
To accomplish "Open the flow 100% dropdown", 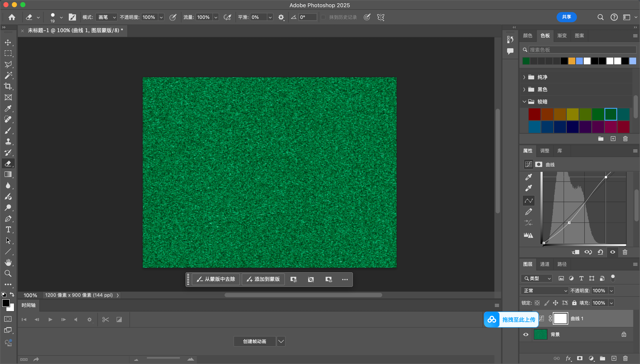I will click(x=216, y=17).
